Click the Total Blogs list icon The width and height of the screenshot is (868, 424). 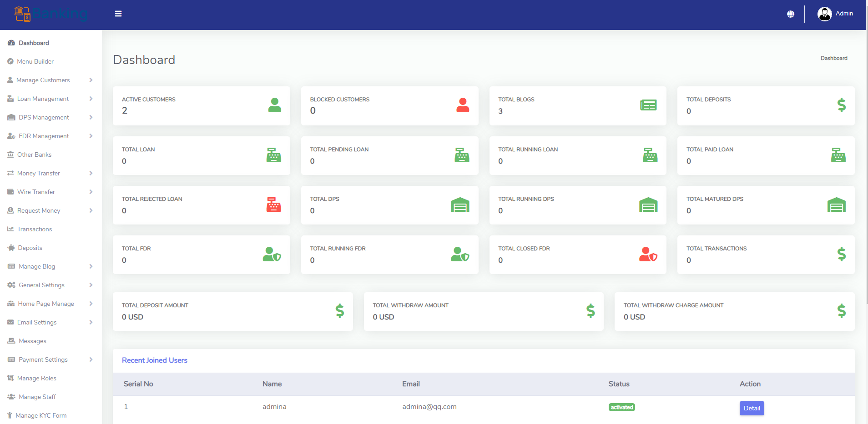648,105
